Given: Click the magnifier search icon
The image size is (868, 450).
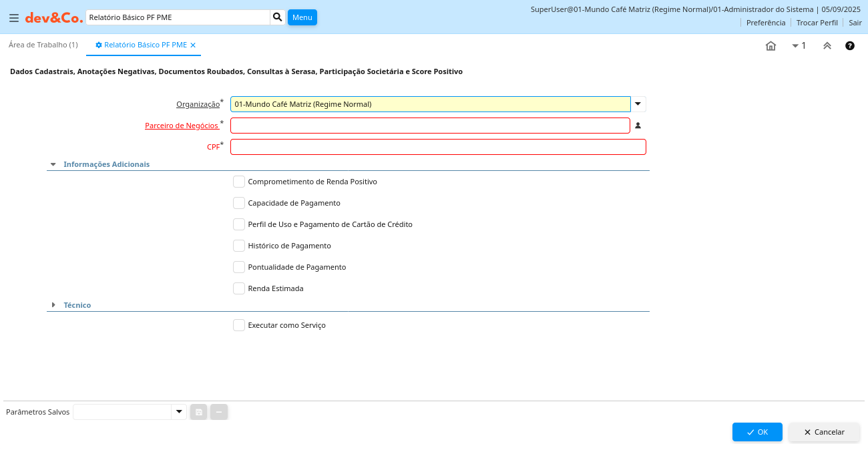Looking at the screenshot, I should 278,17.
